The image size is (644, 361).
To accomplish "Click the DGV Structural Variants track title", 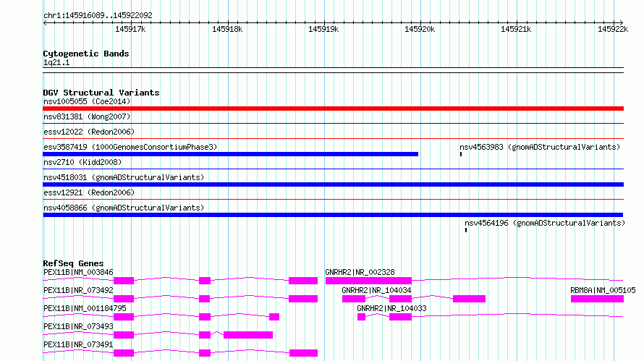I will click(101, 93).
